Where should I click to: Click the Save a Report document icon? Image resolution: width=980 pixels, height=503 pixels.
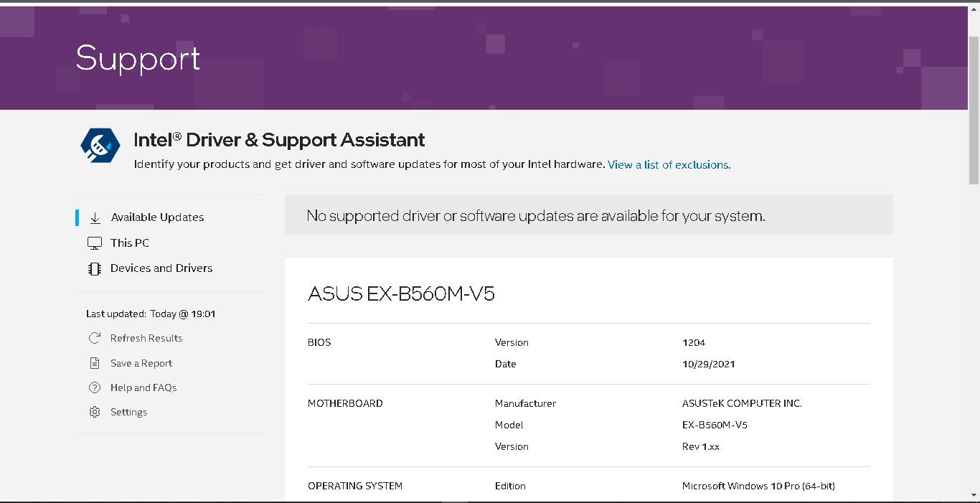[x=94, y=362]
